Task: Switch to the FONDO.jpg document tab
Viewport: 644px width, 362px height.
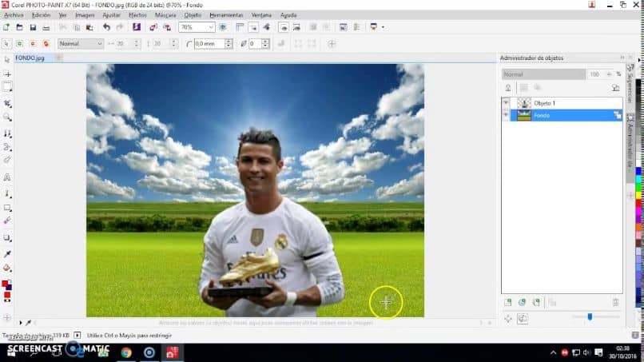Action: point(30,58)
